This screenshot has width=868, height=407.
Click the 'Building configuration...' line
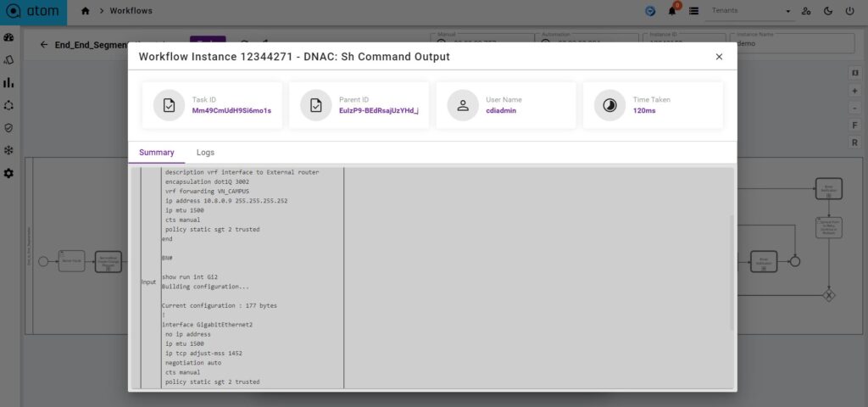(205, 287)
